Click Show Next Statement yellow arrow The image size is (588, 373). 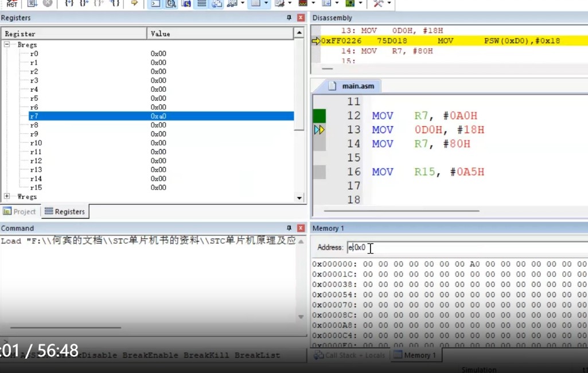(x=134, y=3)
